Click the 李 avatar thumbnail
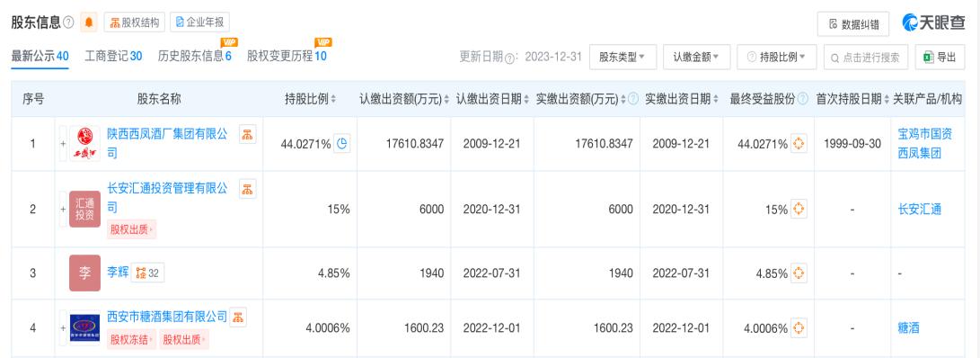The width and height of the screenshot is (980, 358). [x=84, y=273]
